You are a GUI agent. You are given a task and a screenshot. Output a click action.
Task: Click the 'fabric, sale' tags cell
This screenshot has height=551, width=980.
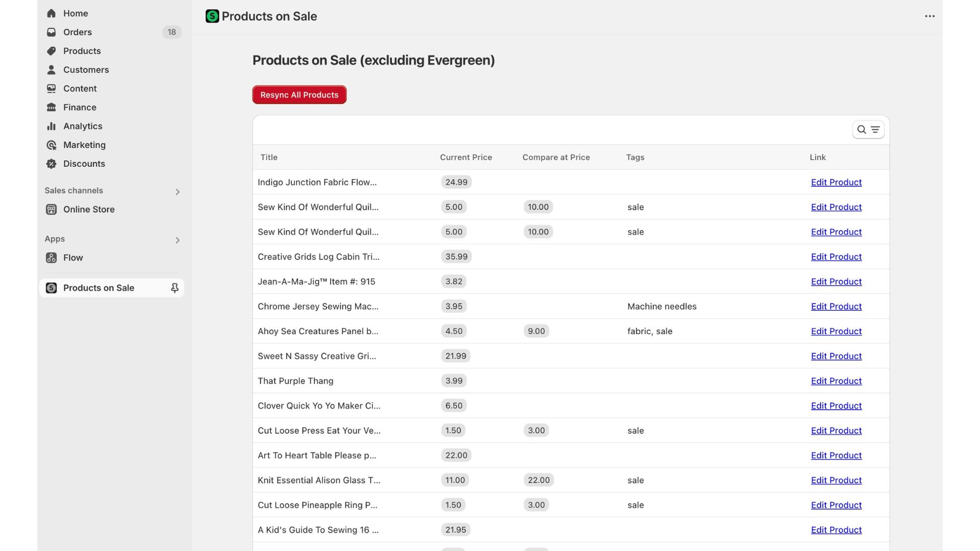pyautogui.click(x=650, y=331)
